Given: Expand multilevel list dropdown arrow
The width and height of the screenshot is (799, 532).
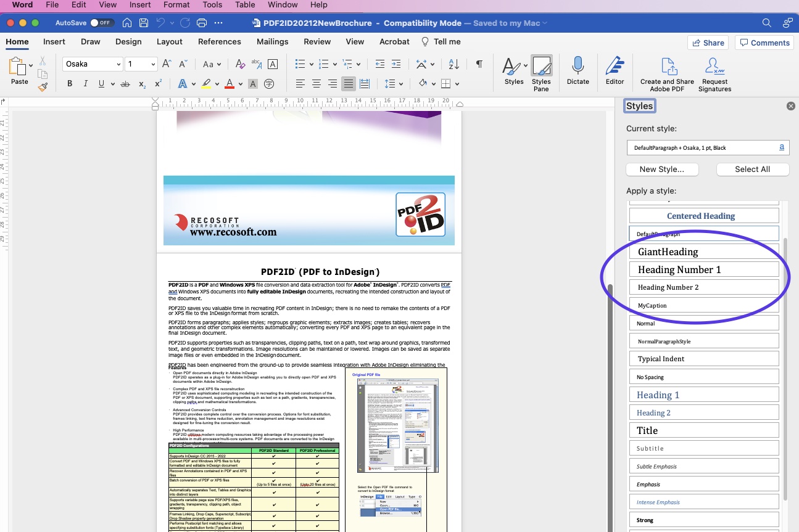Looking at the screenshot, I should pyautogui.click(x=358, y=65).
